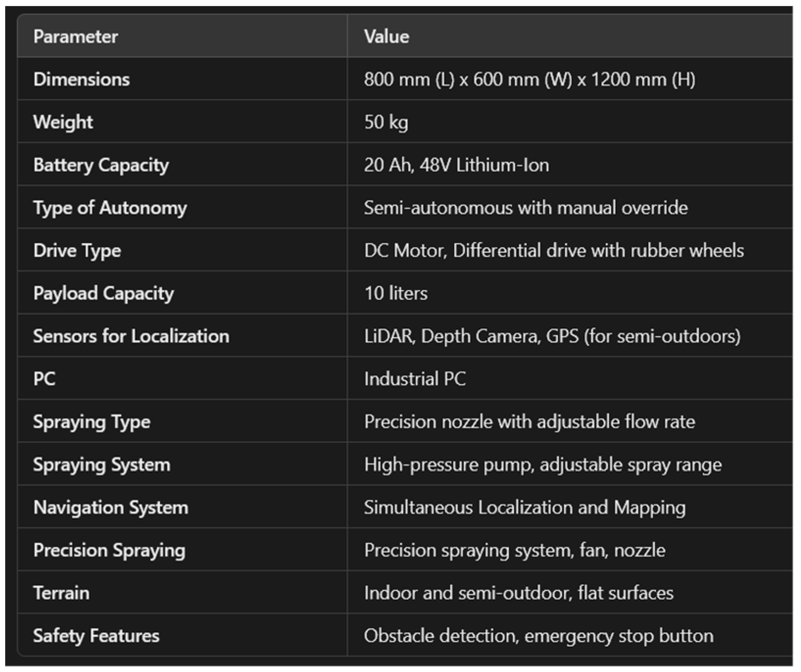This screenshot has height=672, width=801.
Task: Click the 800 mm dimensions value cell
Action: [529, 79]
